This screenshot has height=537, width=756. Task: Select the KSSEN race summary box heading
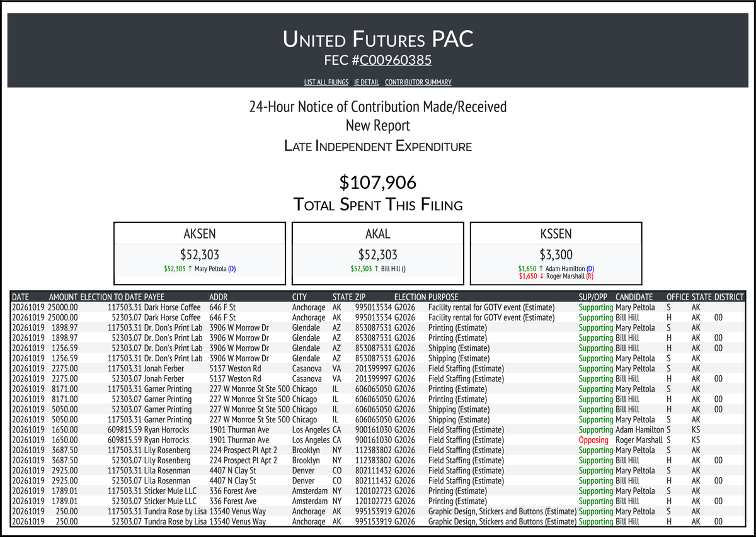(556, 234)
